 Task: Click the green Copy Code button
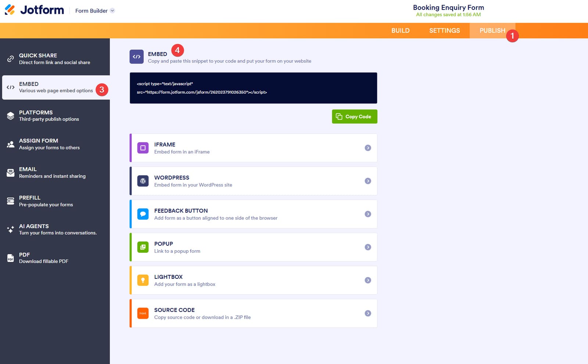(354, 116)
